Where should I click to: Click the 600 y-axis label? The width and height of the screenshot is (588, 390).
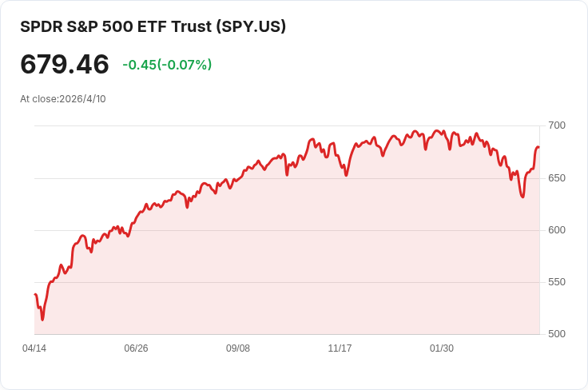tap(556, 230)
